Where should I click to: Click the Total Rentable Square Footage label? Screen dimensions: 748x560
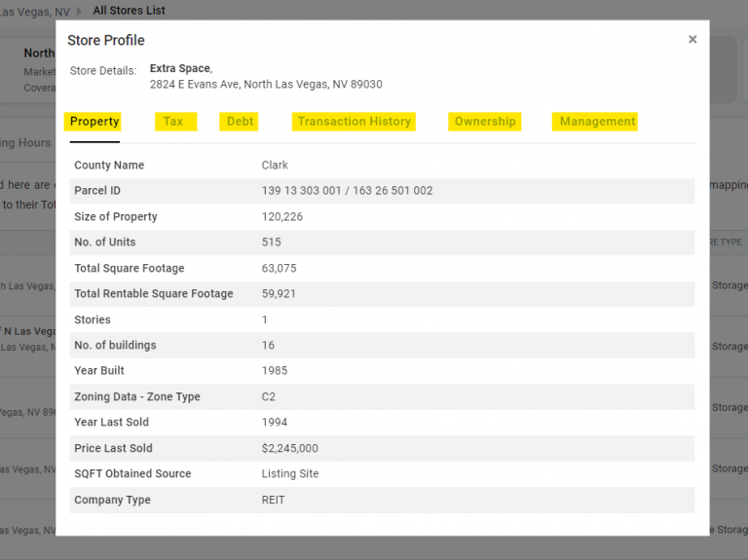click(x=154, y=294)
